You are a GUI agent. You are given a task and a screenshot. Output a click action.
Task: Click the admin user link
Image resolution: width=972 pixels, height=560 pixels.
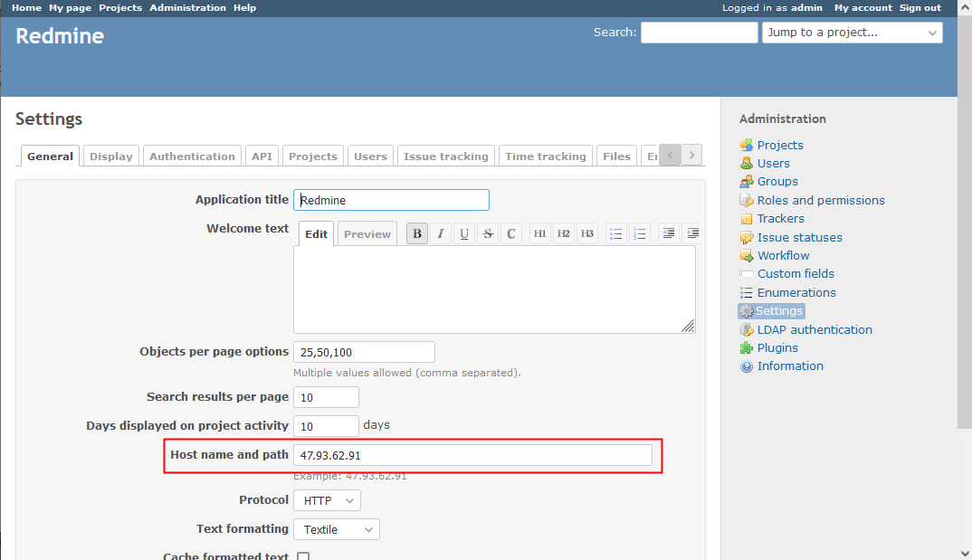click(806, 7)
